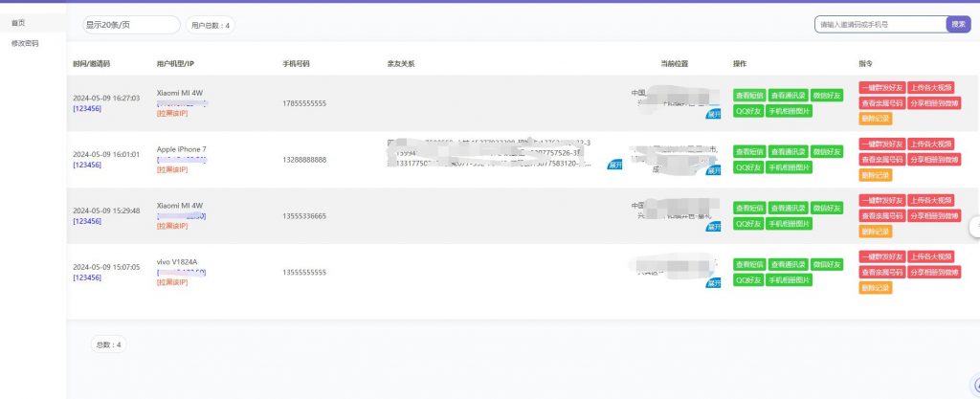Go to the 首页 sidebar item
This screenshot has width=980, height=399.
(18, 22)
